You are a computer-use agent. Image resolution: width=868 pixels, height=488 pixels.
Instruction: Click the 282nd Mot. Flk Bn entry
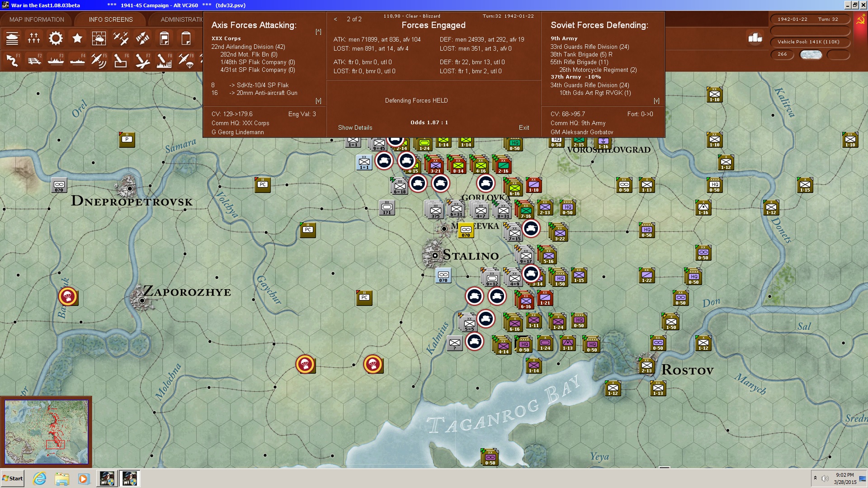click(249, 54)
